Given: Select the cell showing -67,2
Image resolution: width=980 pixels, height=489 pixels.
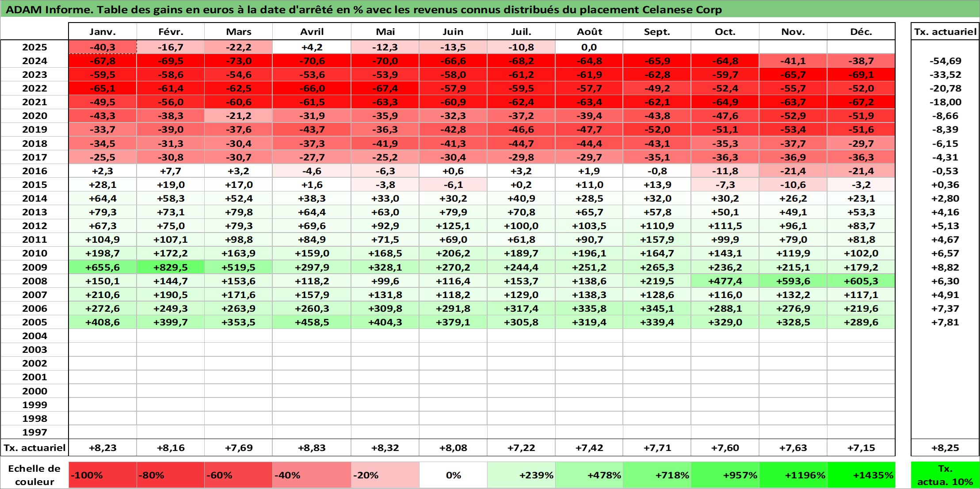Looking at the screenshot, I should (861, 102).
